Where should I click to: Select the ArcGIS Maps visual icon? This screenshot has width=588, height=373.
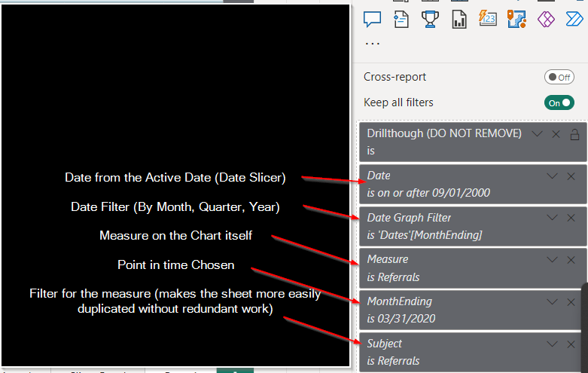tap(516, 19)
